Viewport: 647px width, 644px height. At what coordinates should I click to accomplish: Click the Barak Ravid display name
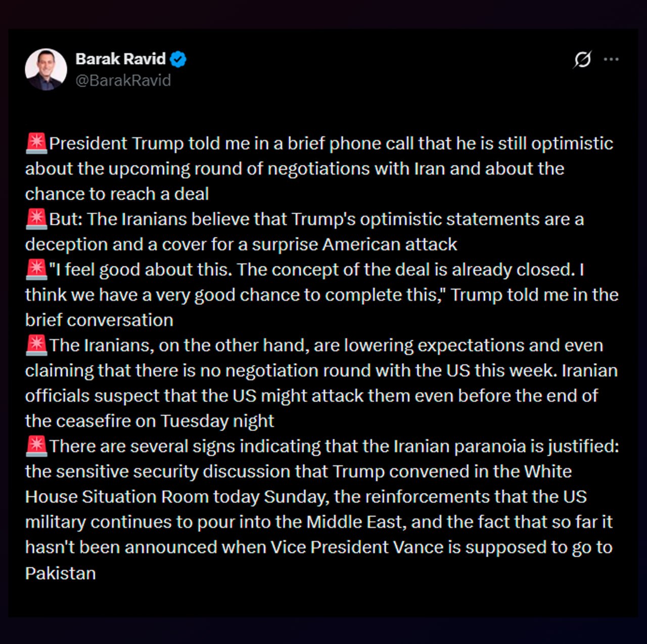120,59
